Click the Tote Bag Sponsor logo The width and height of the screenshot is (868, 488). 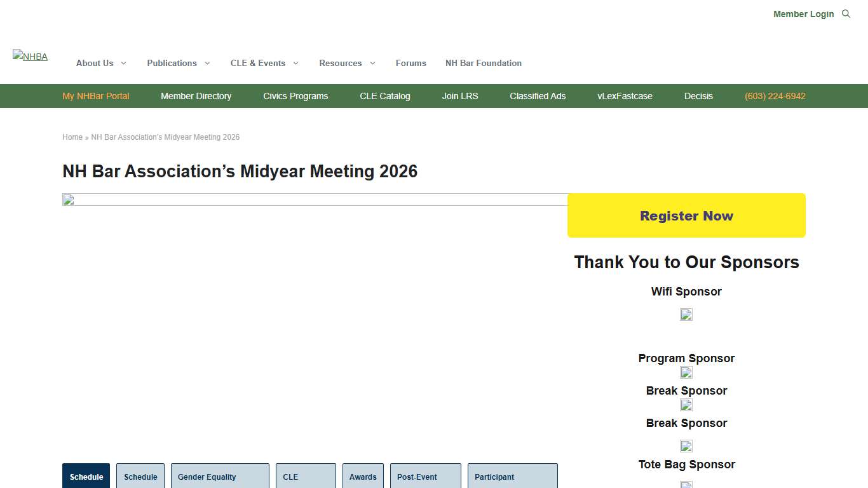point(686,484)
